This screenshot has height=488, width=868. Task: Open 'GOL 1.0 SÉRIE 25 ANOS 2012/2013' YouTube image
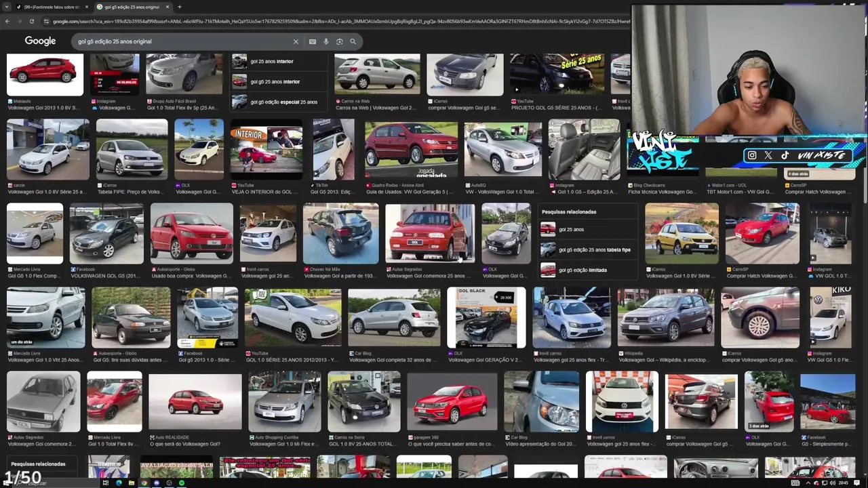coord(293,317)
